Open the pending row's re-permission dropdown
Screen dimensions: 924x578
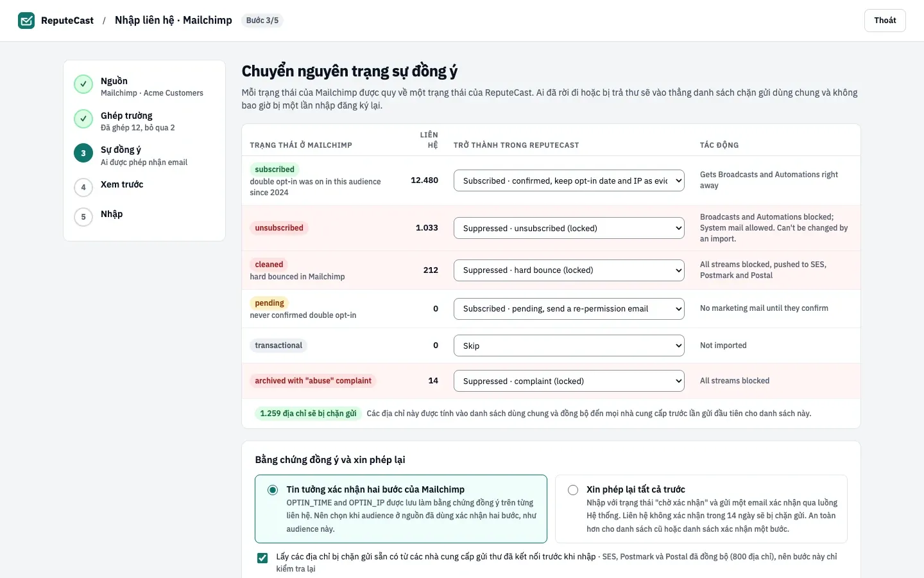[x=569, y=309]
